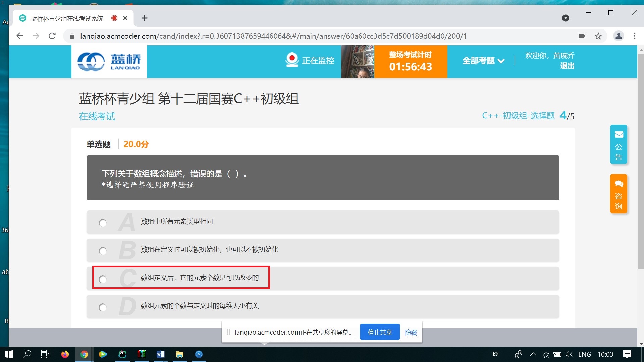Click the exam countdown timer 整场考试计时
Image resolution: width=644 pixels, height=362 pixels.
tap(411, 62)
